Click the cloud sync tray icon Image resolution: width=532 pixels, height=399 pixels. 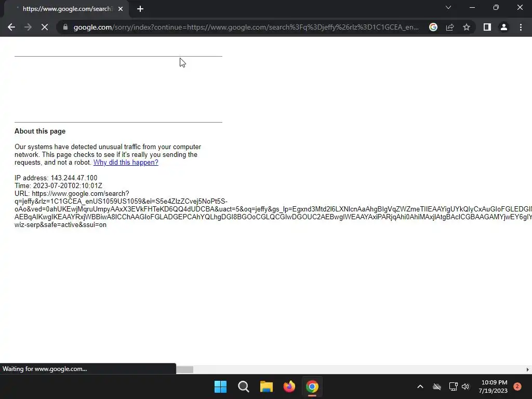pyautogui.click(x=437, y=387)
